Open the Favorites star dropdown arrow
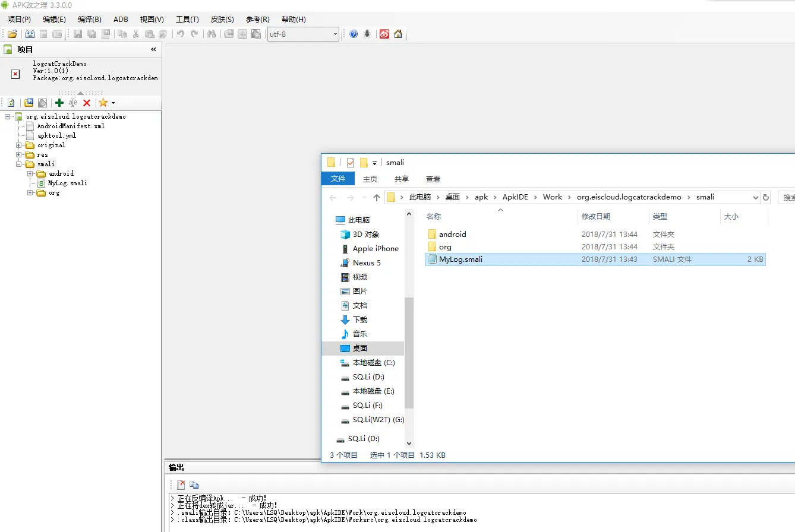The image size is (795, 532). (113, 103)
